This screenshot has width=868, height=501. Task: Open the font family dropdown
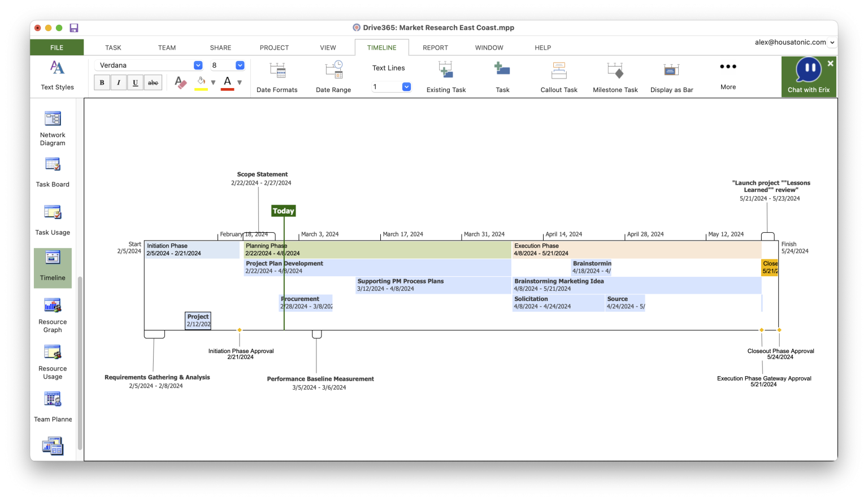(197, 65)
